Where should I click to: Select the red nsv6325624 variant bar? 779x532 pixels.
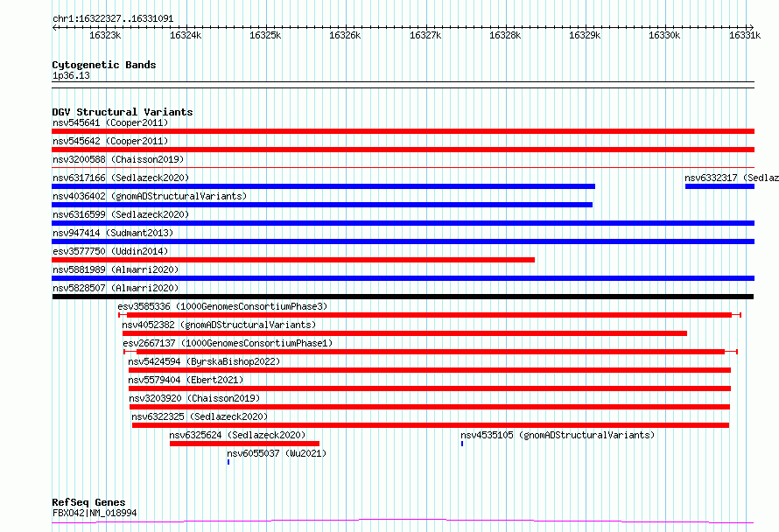coord(244,444)
